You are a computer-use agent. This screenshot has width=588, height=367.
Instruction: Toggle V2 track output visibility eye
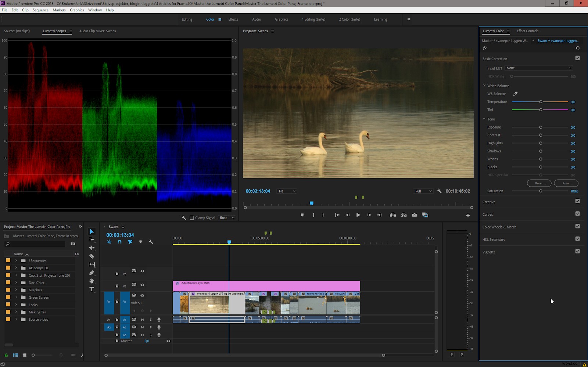click(x=143, y=285)
